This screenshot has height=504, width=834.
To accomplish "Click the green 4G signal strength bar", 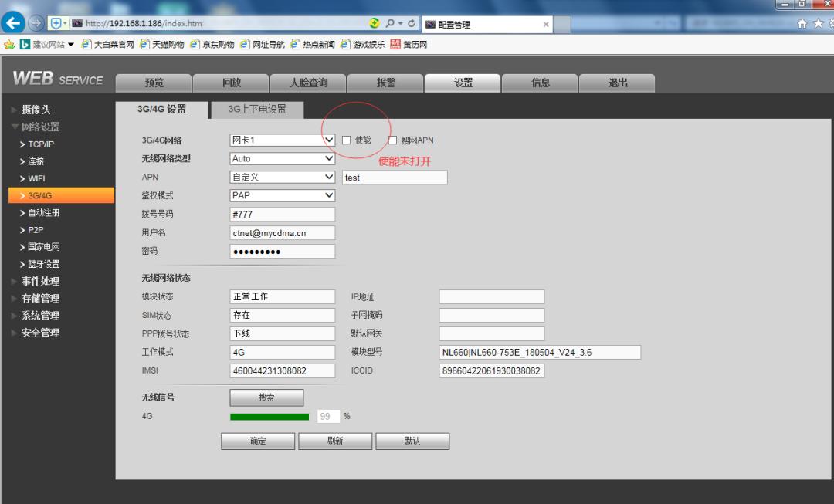I will tap(270, 417).
